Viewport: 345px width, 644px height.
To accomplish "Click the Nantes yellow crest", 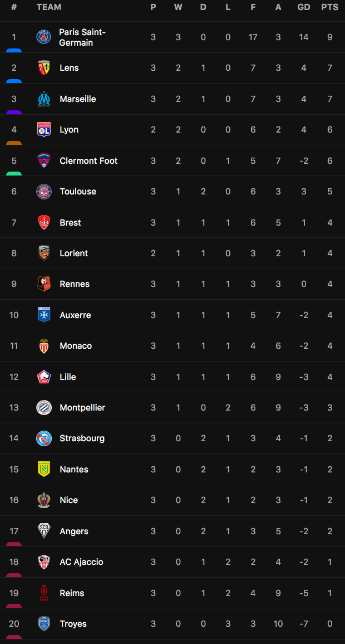I will click(44, 470).
